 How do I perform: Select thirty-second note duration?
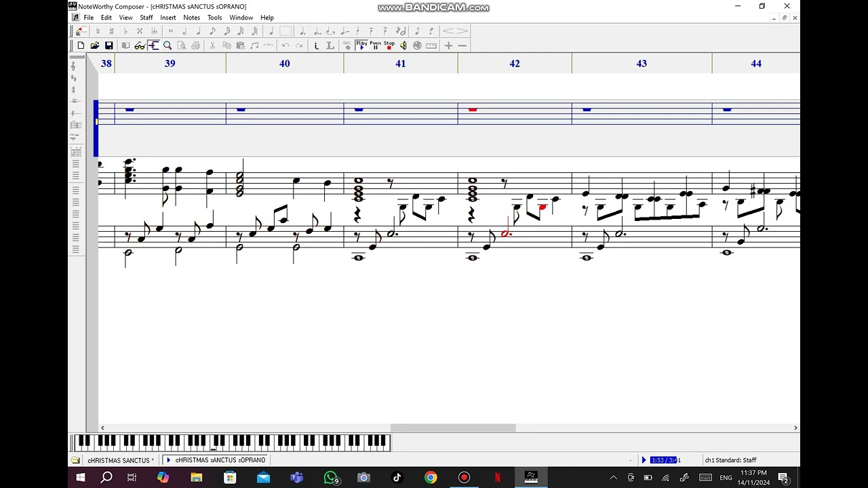coord(240,30)
